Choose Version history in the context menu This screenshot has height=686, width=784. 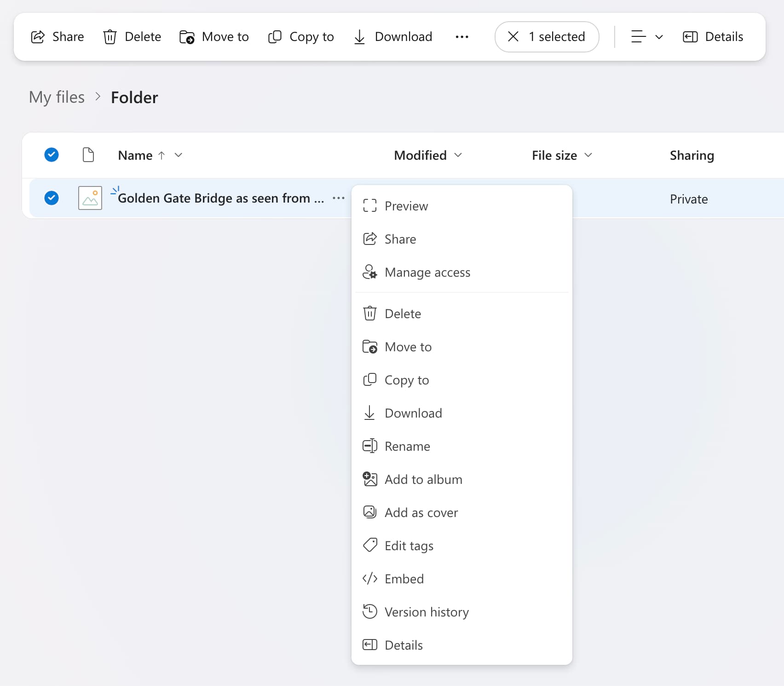tap(427, 612)
